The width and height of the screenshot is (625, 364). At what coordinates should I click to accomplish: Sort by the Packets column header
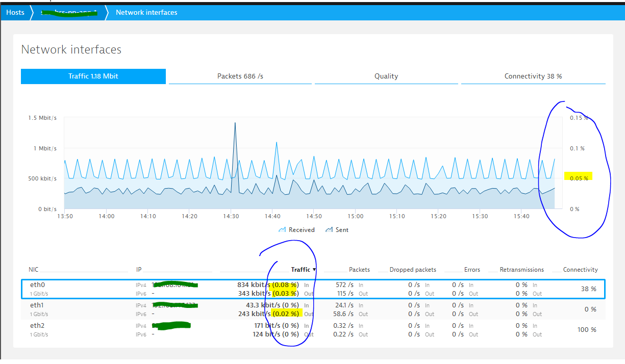[x=359, y=270]
